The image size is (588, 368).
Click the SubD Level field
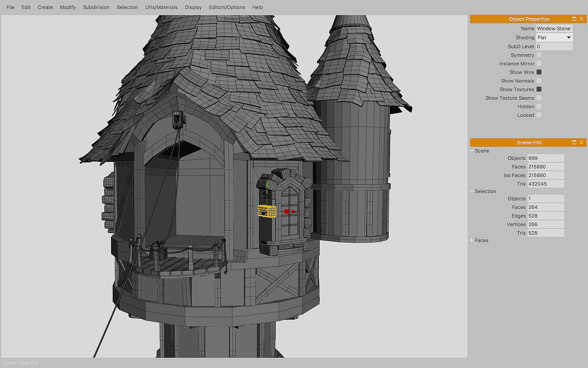tap(555, 47)
